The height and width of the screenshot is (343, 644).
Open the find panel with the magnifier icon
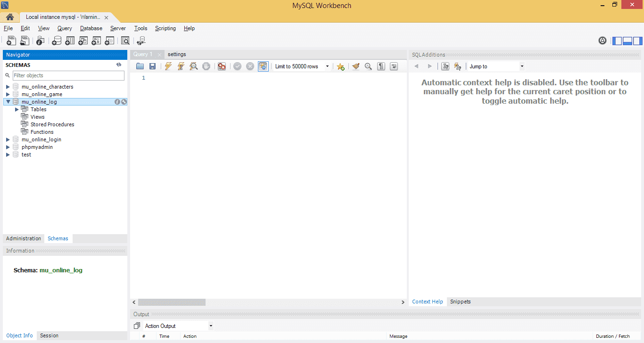[x=368, y=66]
